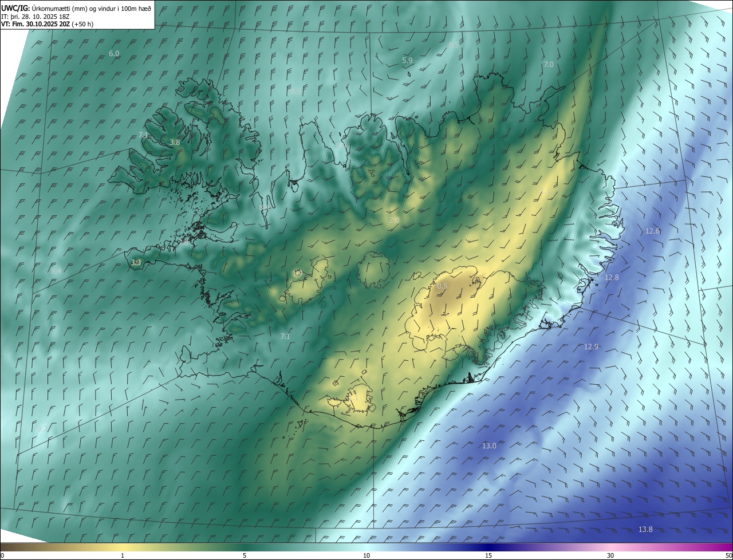Image resolution: width=733 pixels, height=560 pixels.
Task: Click the '15' tick on the color scale
Action: [488, 555]
